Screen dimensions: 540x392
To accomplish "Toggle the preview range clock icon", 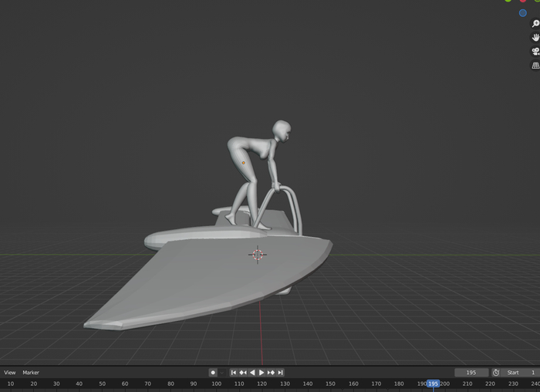I will coord(496,373).
